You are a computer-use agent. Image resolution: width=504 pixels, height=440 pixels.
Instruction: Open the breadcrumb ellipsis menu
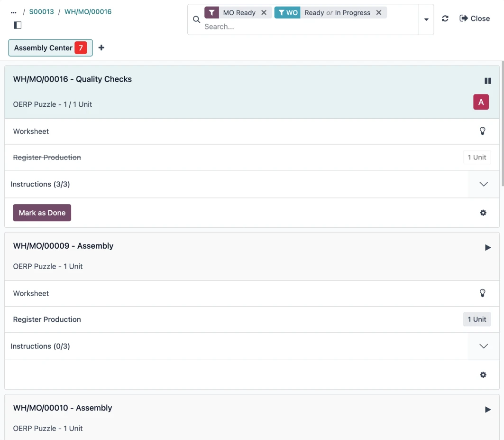tap(13, 12)
